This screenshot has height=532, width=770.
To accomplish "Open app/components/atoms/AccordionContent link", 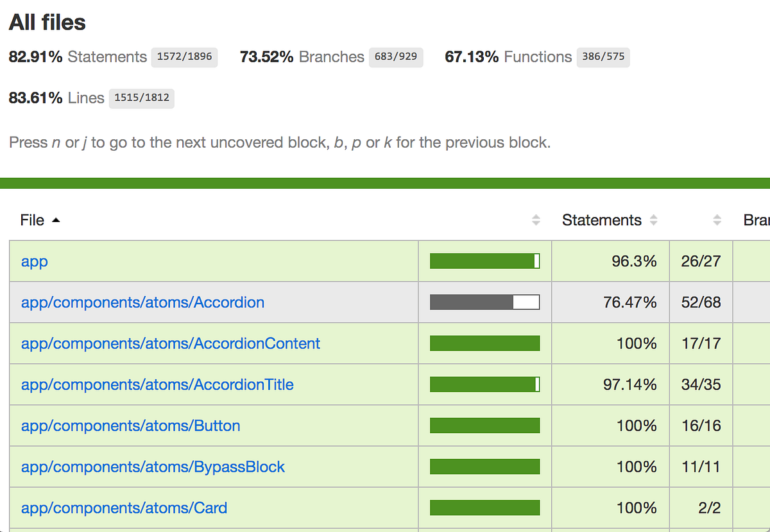I will (x=170, y=343).
